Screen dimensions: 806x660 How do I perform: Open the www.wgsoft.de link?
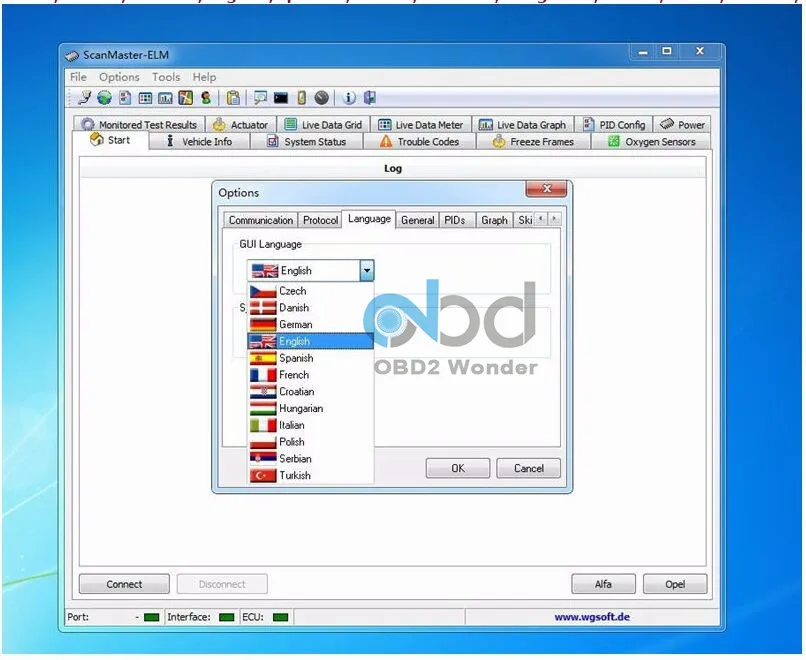click(592, 617)
